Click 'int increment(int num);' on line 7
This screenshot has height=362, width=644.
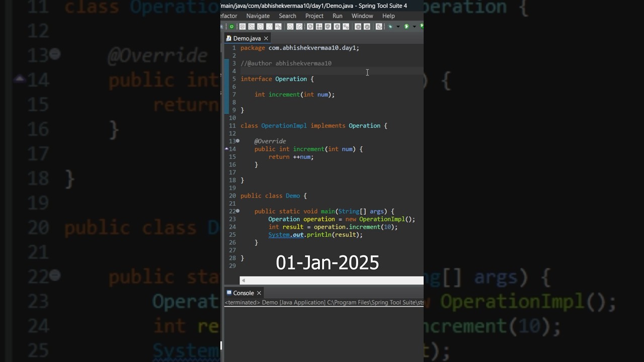tap(294, 95)
